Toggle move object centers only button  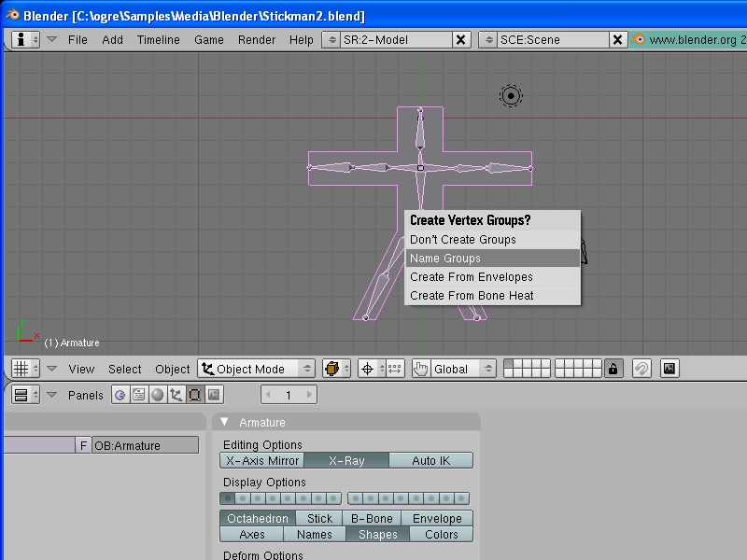pyautogui.click(x=395, y=369)
